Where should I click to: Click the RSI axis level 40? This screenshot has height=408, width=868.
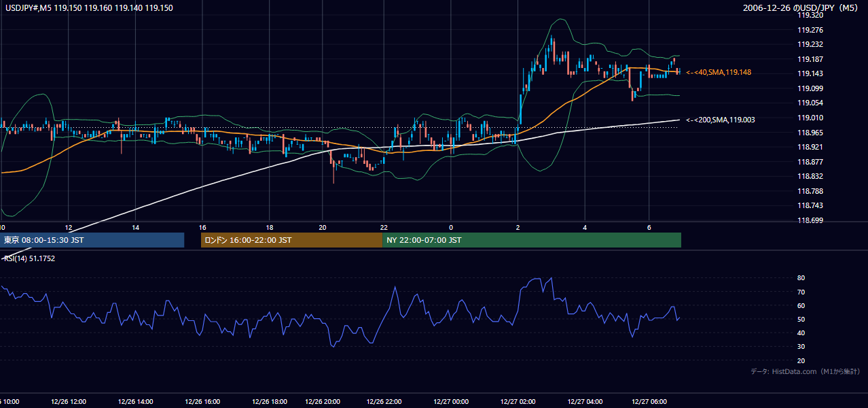[801, 333]
